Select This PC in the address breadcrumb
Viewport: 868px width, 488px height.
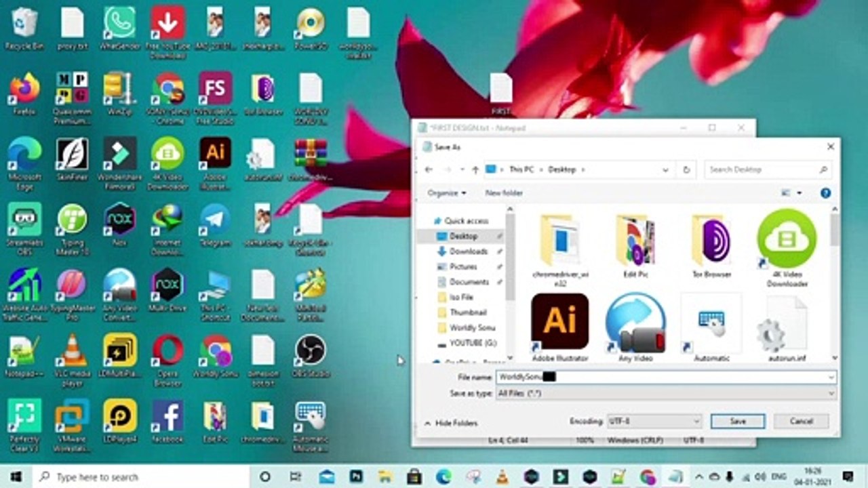521,169
